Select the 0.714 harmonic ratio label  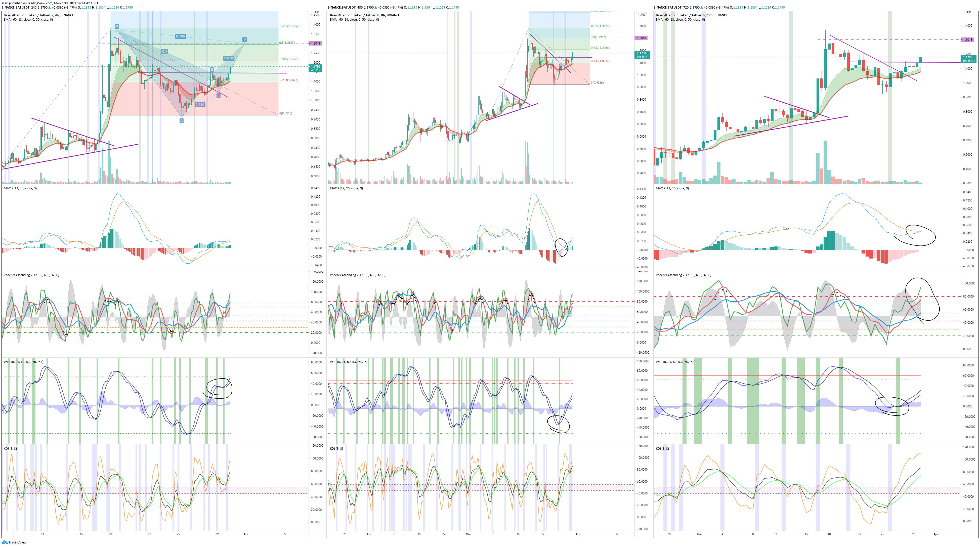point(200,104)
